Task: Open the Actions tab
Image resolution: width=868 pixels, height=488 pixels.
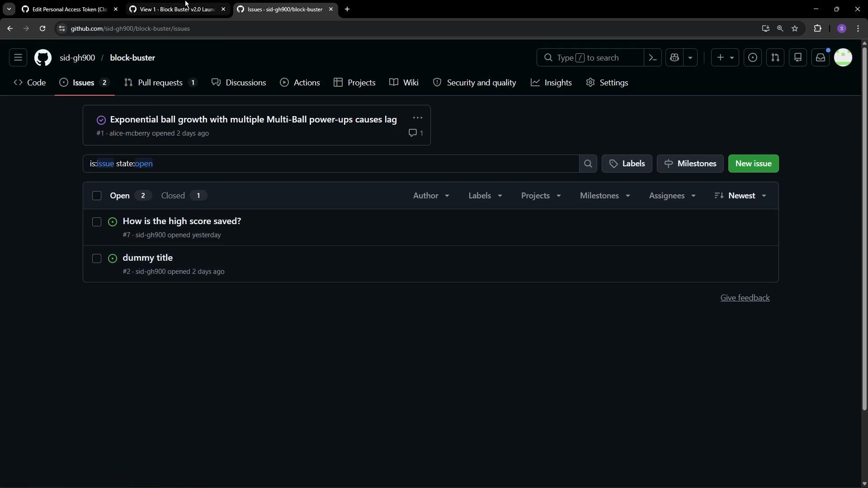Action: [x=300, y=83]
